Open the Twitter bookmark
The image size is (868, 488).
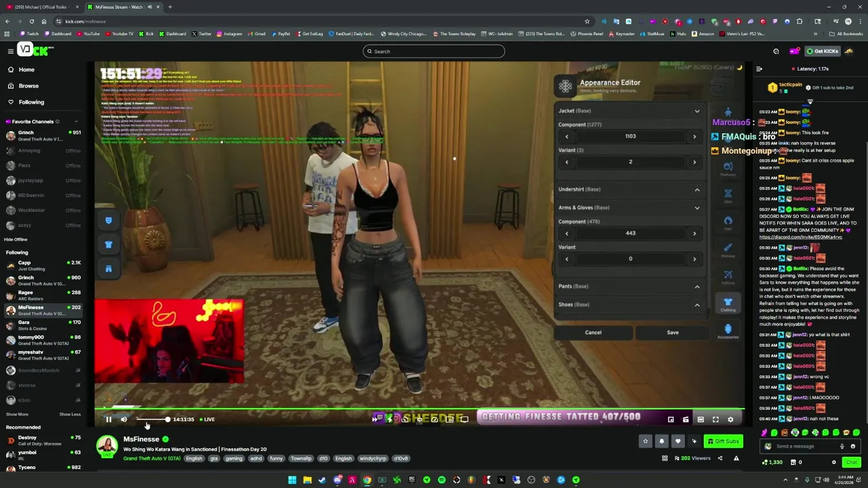point(201,34)
